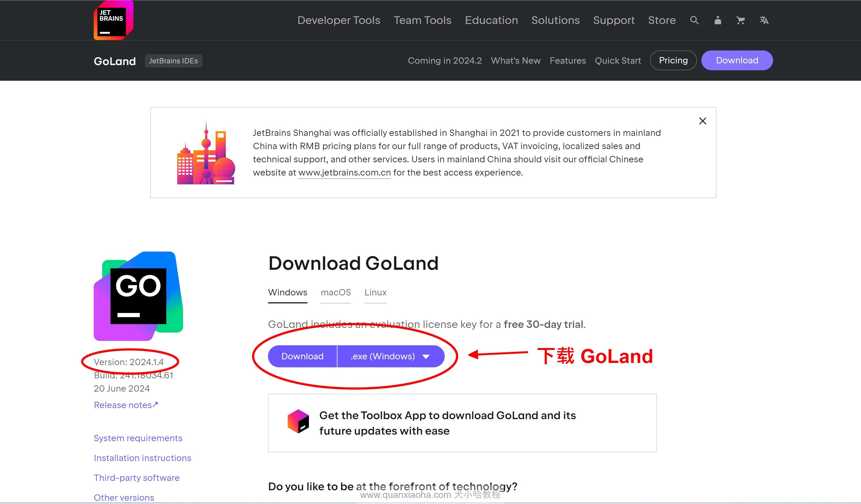
Task: Open Coming in 2024.2 page
Action: point(444,60)
